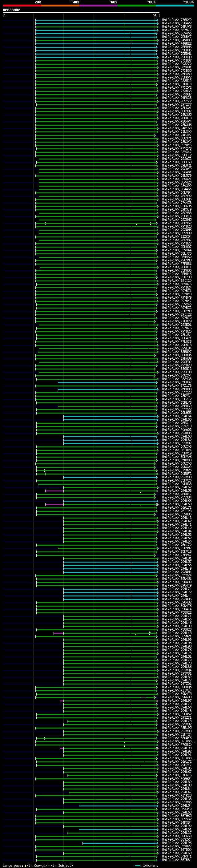Viewport: 197px width, 868px height.
Task: Open hit UniRef100_Q40160
Action: coord(176,128)
